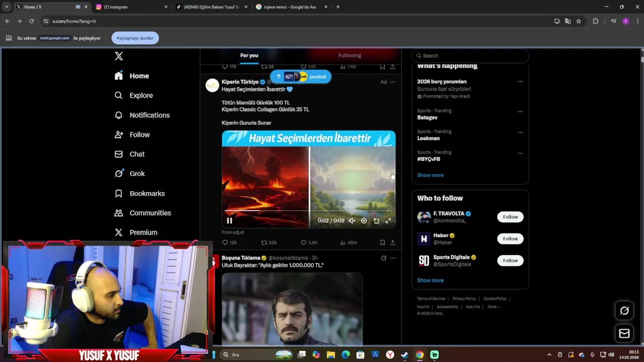Viewport: 644px width, 362px height.
Task: Switch to the For you tab
Action: [x=249, y=55]
